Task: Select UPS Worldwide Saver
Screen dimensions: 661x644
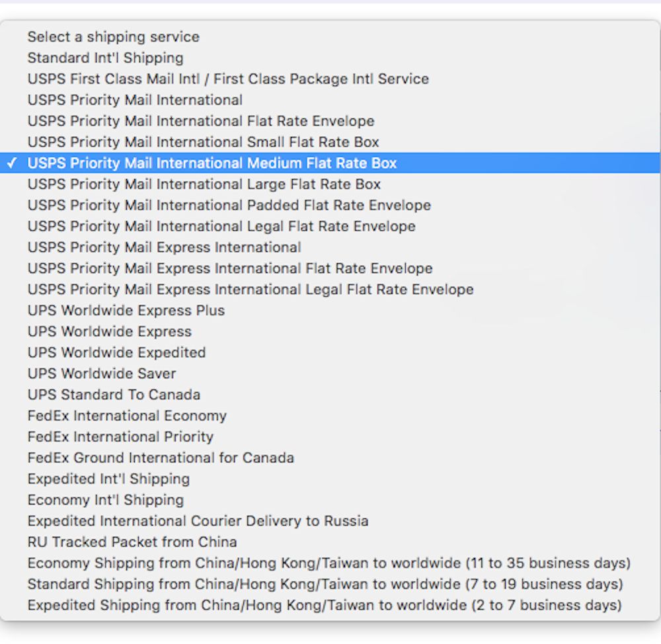Action: tap(330, 374)
